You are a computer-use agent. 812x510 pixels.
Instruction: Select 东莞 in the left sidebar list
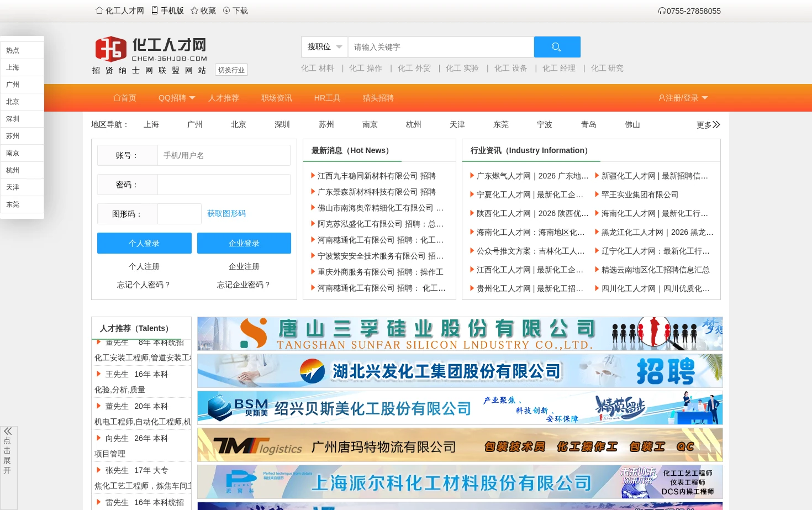click(x=22, y=204)
